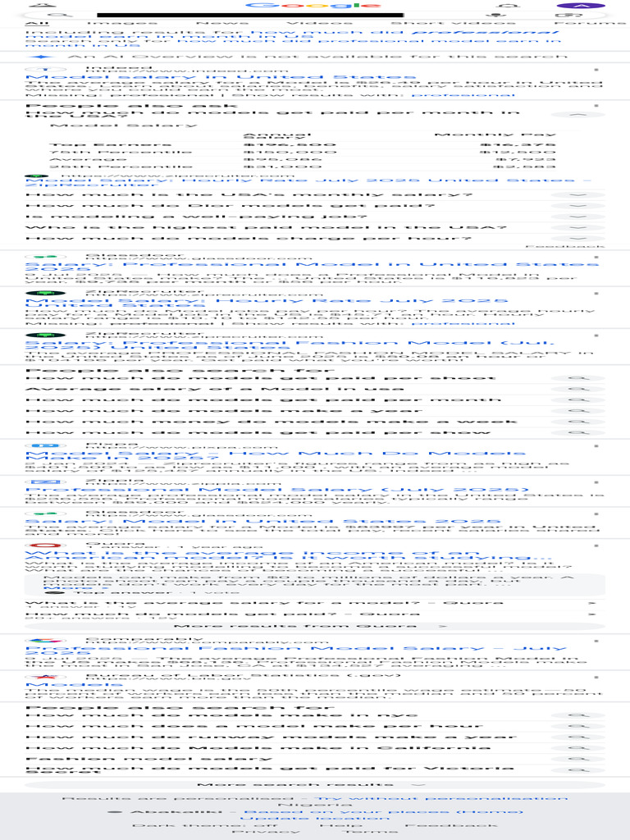The image size is (630, 840).
Task: Open options for Glassdoor Professional Model result
Action: point(596,258)
